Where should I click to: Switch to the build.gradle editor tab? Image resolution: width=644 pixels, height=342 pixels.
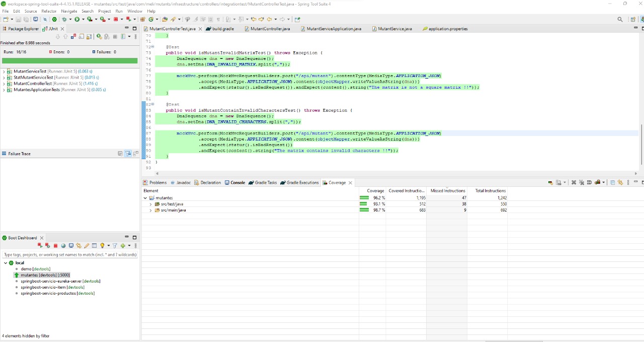[x=220, y=29]
